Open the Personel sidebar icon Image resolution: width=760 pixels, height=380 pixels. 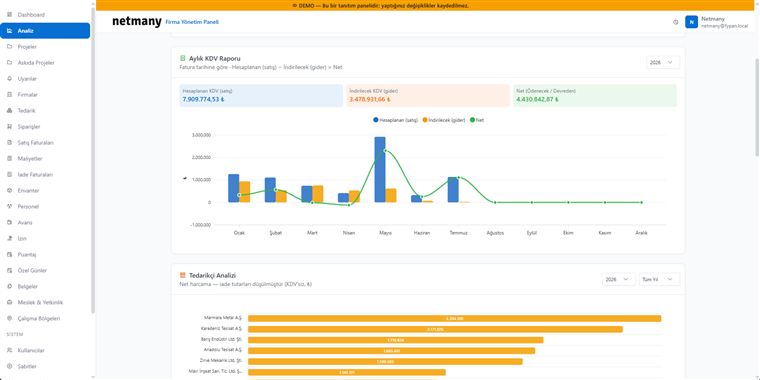pyautogui.click(x=10, y=206)
